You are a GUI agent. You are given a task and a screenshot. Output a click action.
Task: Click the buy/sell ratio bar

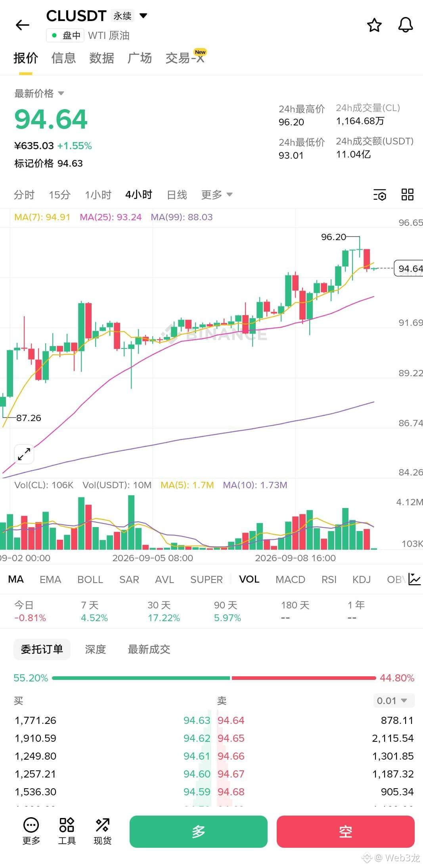214,678
